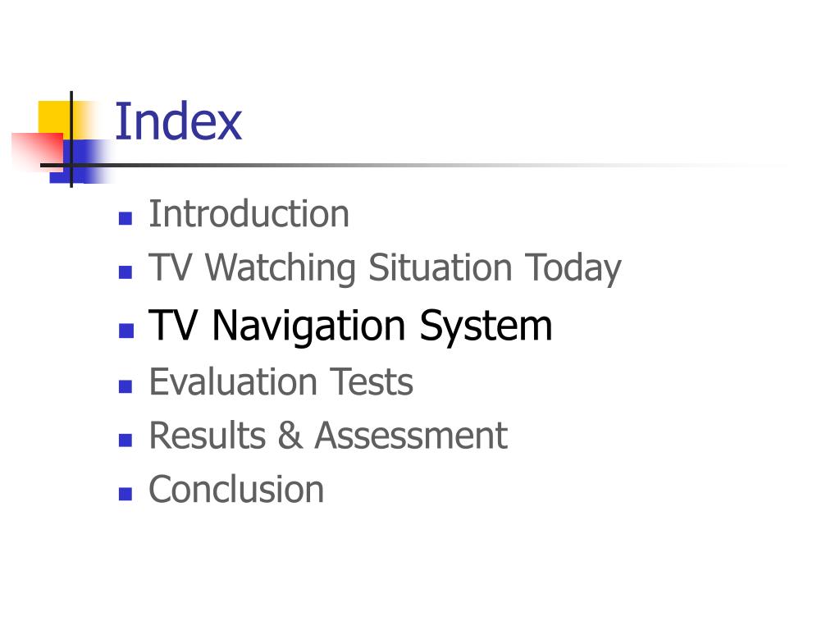Click the red gradient square decoration
This screenshot has width=840, height=630.
coord(38,151)
